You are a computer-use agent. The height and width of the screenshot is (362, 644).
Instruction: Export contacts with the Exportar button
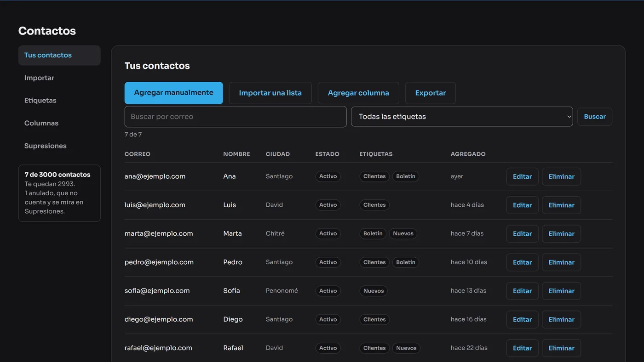pyautogui.click(x=431, y=93)
